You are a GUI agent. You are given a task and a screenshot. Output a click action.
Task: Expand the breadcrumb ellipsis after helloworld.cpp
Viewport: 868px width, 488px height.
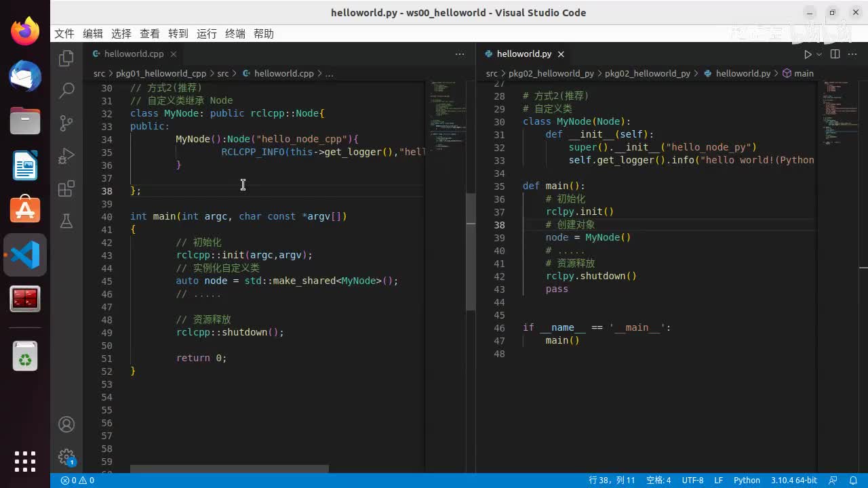click(x=330, y=73)
